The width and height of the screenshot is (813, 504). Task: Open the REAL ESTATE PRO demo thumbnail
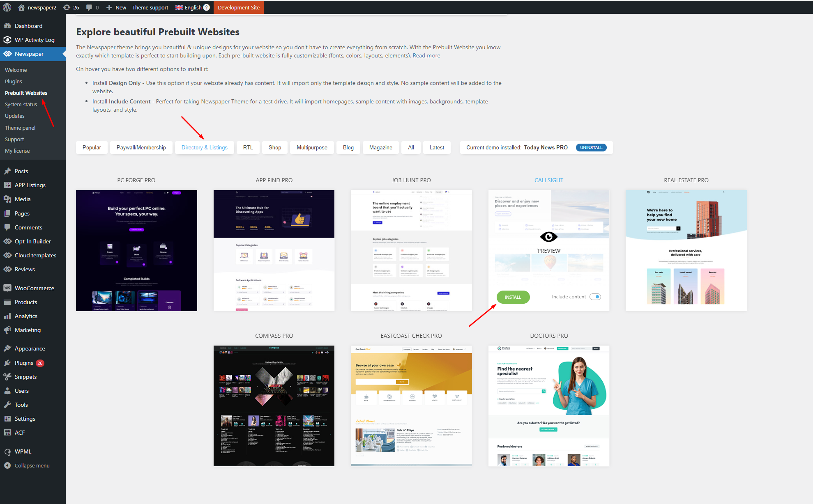click(x=686, y=250)
